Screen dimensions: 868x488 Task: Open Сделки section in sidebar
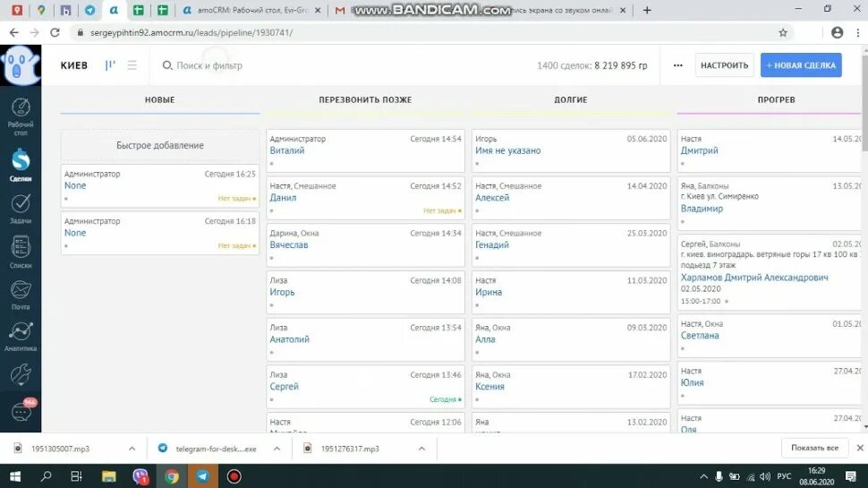pos(21,165)
